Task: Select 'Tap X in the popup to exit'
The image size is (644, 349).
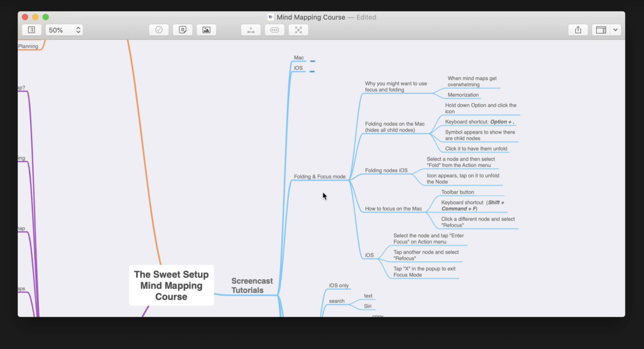Action: point(425,272)
